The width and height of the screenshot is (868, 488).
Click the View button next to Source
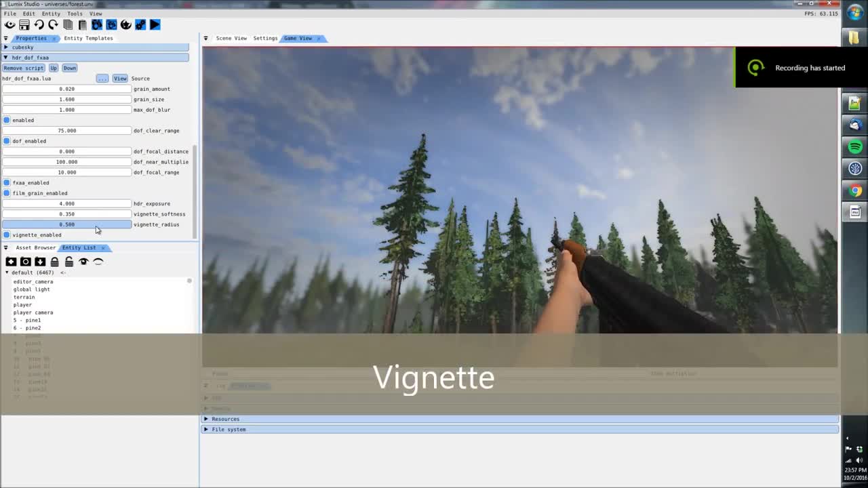coord(120,79)
